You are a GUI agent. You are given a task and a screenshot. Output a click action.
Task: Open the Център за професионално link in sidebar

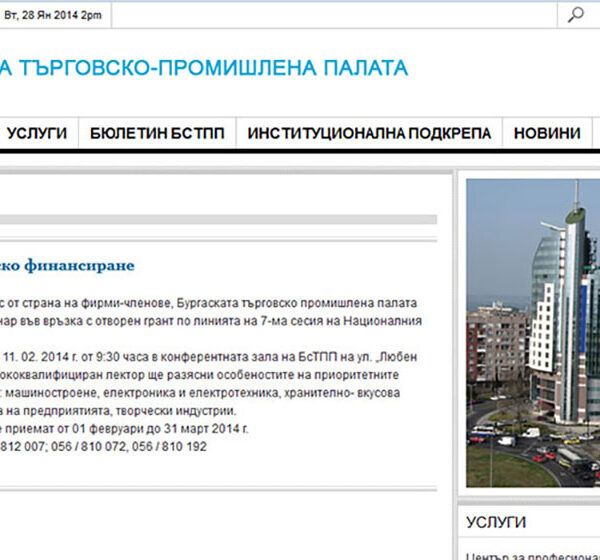pos(532,554)
